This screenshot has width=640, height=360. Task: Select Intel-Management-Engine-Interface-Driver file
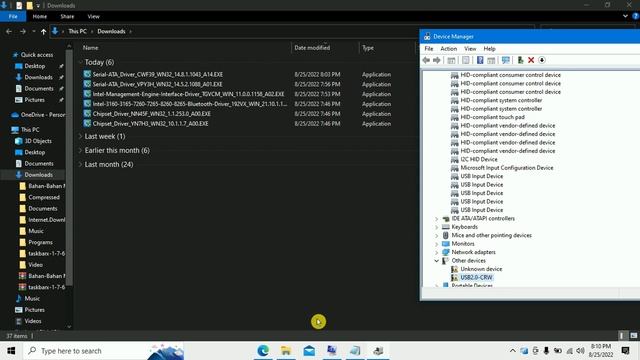tap(188, 94)
